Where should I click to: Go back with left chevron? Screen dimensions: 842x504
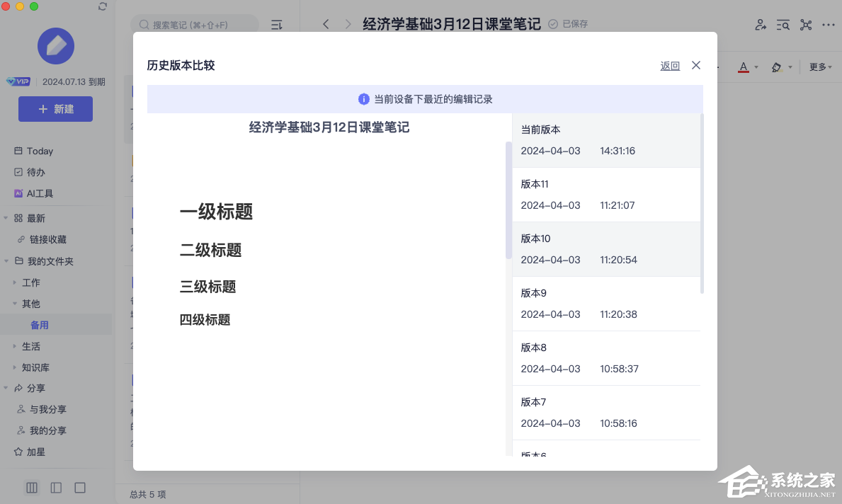pyautogui.click(x=326, y=24)
